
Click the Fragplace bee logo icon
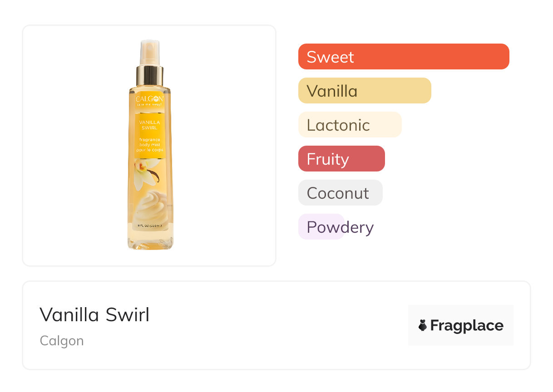click(423, 325)
